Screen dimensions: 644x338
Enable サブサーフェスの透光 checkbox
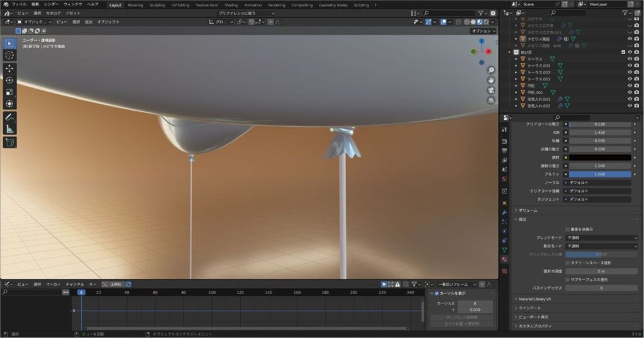[x=567, y=280]
